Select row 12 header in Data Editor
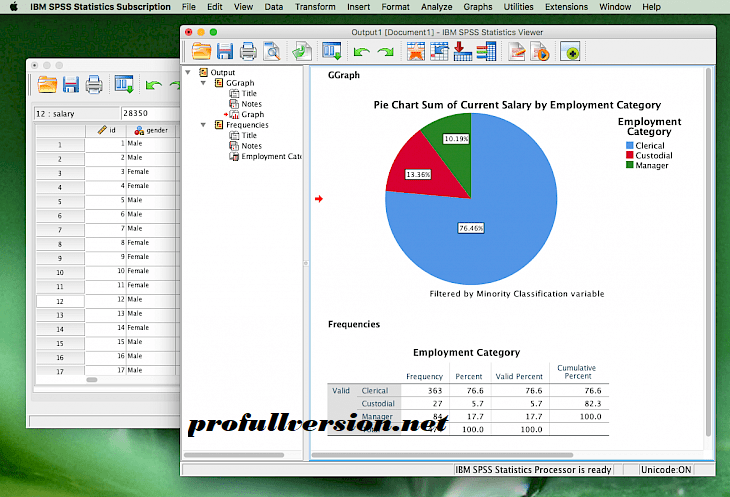Screen dimensions: 730x497 pyautogui.click(x=60, y=301)
